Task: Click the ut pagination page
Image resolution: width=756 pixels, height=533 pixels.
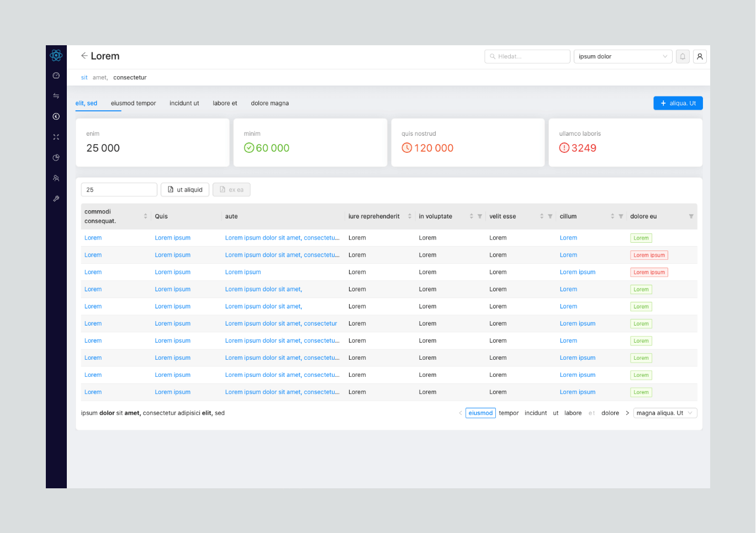Action: pyautogui.click(x=556, y=413)
